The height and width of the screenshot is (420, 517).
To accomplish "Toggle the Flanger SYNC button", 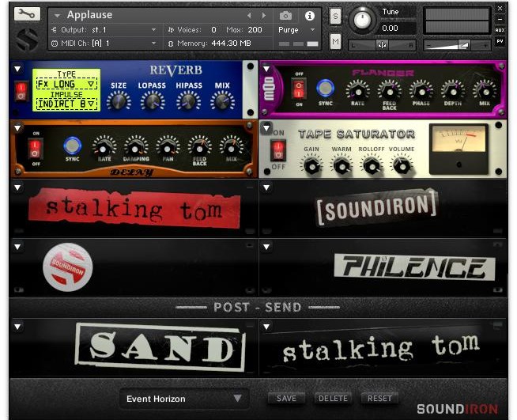I will click(325, 89).
